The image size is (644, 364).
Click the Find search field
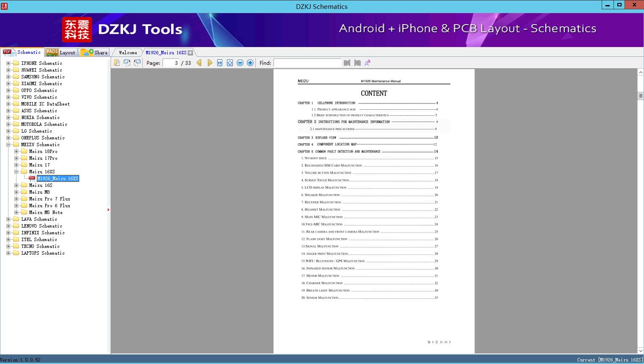[x=307, y=63]
